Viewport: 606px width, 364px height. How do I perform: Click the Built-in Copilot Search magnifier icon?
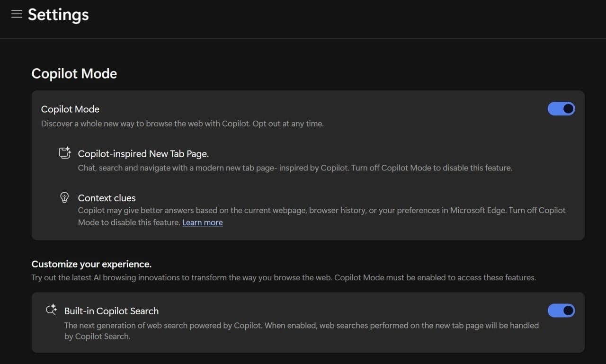pos(51,310)
